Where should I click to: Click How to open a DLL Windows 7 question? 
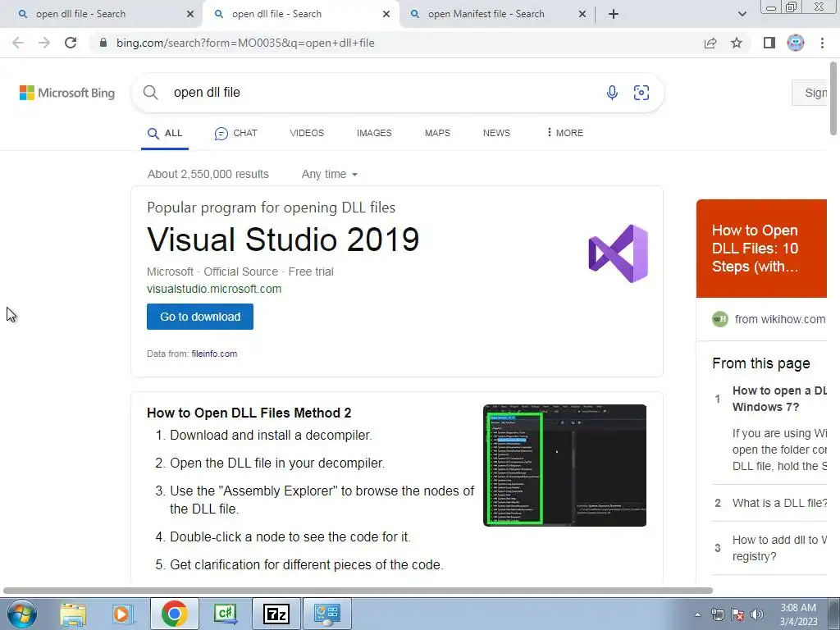point(779,399)
